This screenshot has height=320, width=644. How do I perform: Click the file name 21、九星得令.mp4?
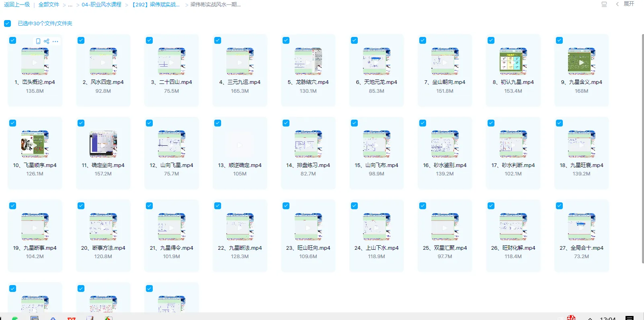tap(172, 248)
